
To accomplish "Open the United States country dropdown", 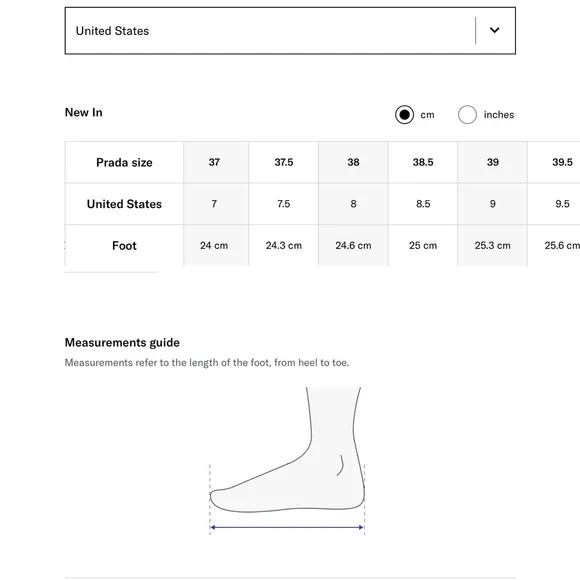I will (x=290, y=31).
